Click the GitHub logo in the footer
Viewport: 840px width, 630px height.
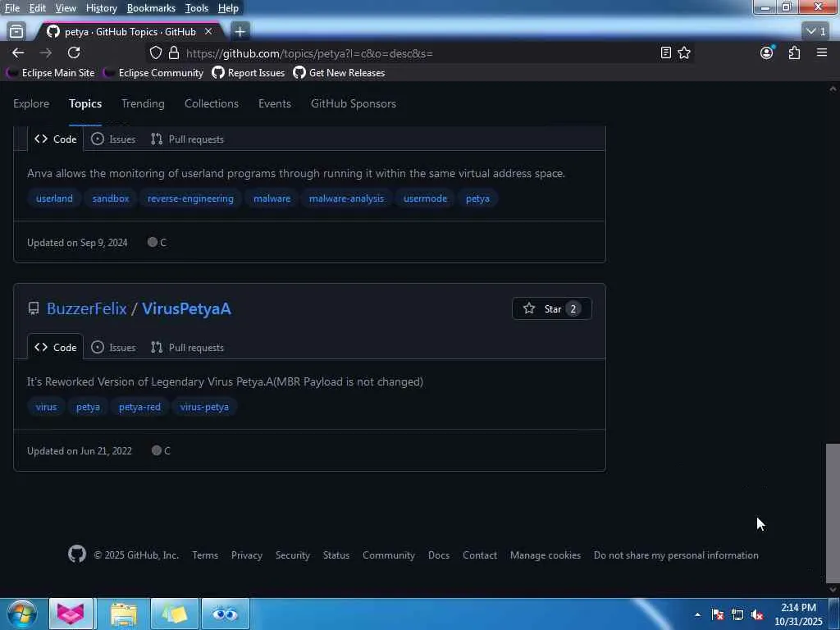(x=77, y=554)
